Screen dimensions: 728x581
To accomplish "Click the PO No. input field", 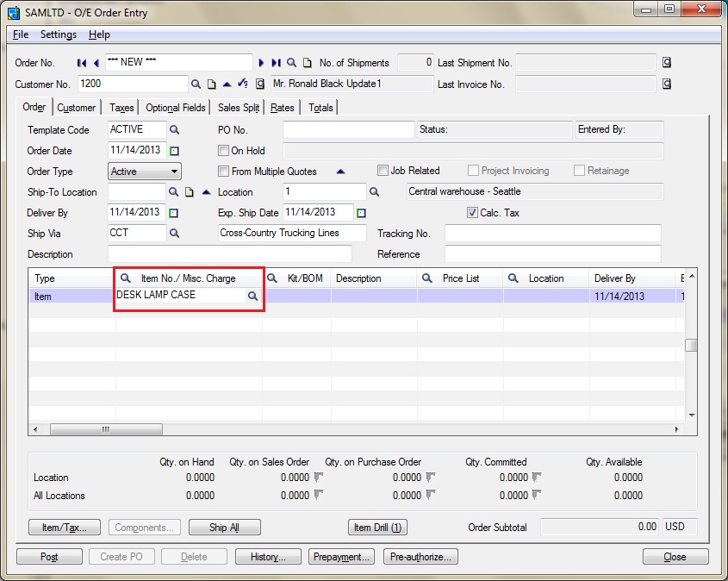I will coord(349,129).
